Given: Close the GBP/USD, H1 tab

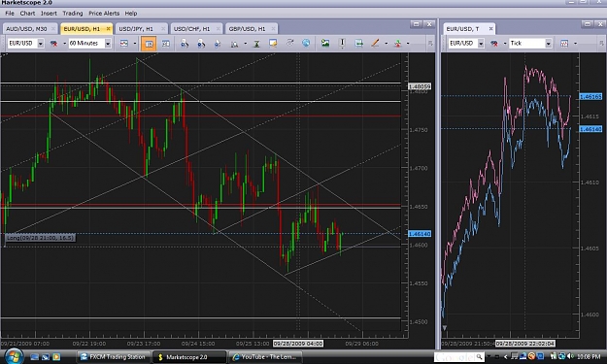Looking at the screenshot, I should [274, 29].
